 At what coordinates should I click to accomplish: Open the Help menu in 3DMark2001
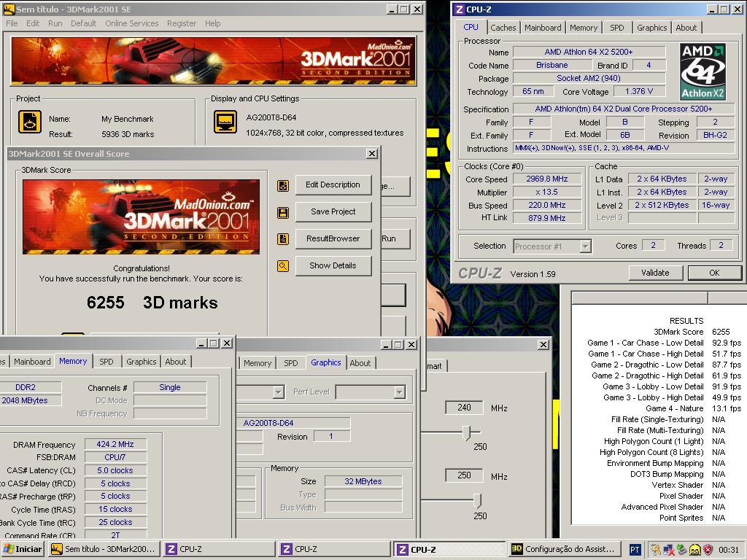(212, 23)
